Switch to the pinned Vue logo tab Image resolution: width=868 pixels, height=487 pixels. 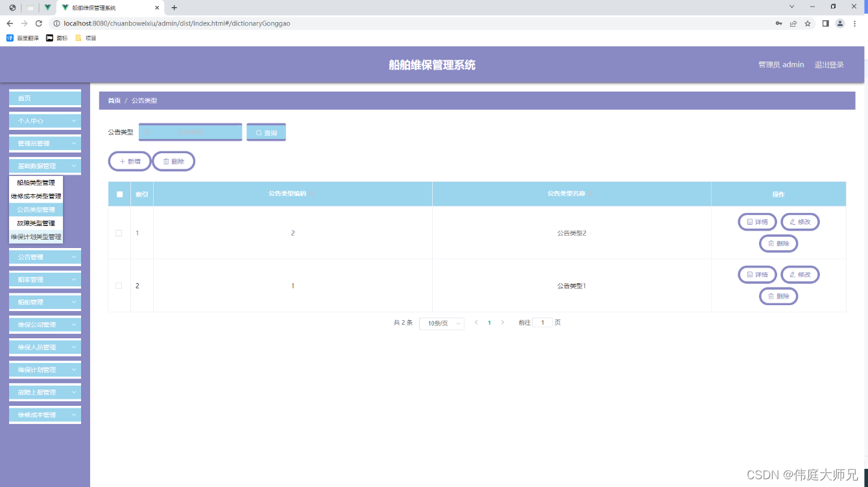47,8
